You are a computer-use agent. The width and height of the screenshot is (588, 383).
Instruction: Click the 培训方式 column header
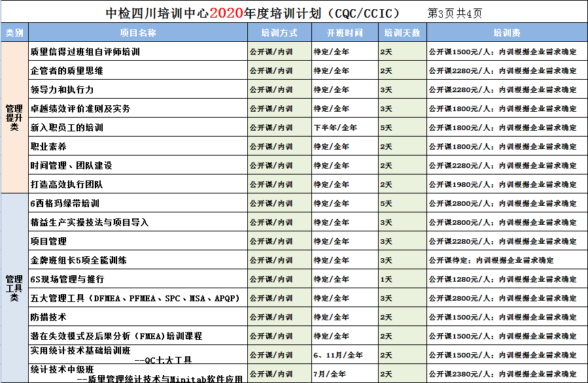(x=279, y=32)
